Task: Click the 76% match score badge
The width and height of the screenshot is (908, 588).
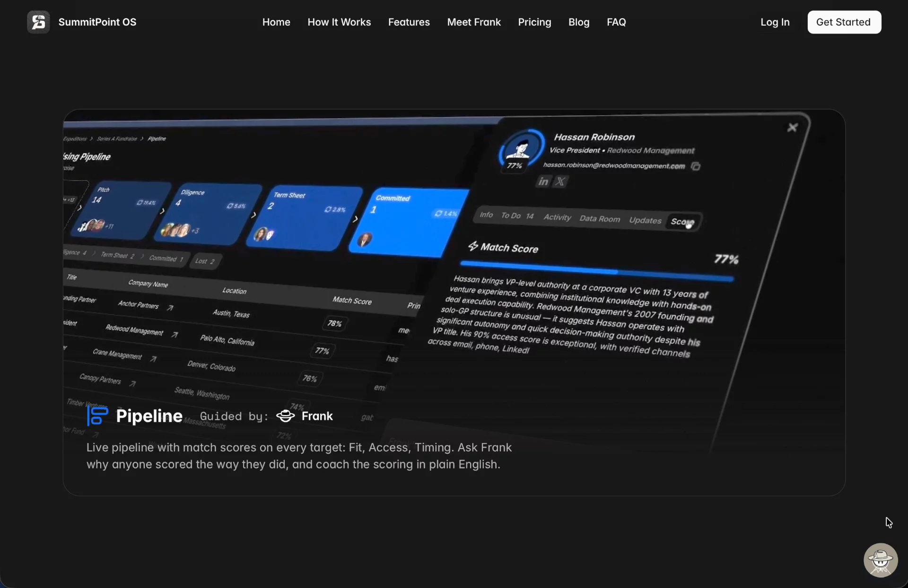Action: click(310, 379)
